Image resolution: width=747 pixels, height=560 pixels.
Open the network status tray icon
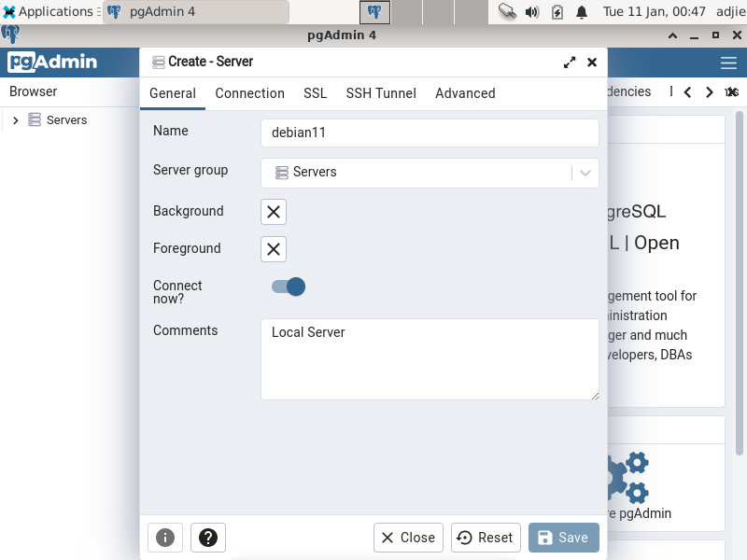click(x=507, y=11)
